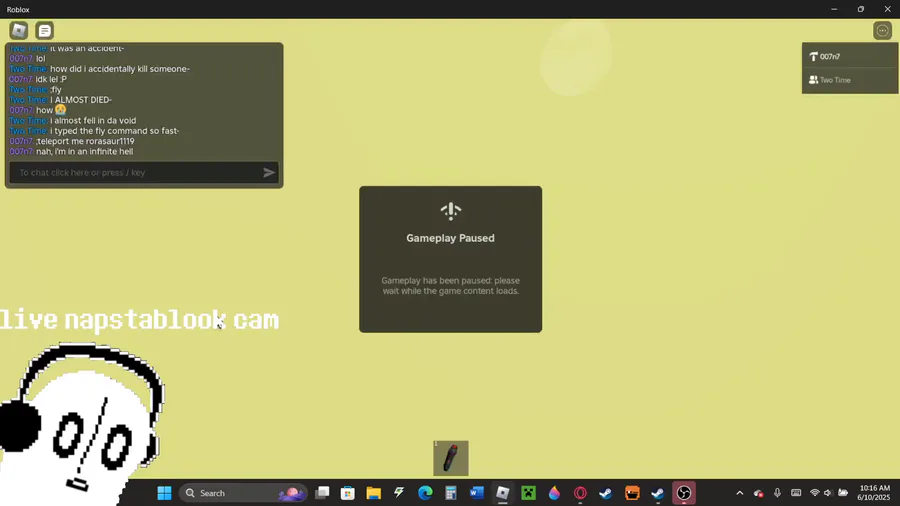900x506 pixels.
Task: Click chat message "lol" from 007n7
Action: tap(40, 59)
